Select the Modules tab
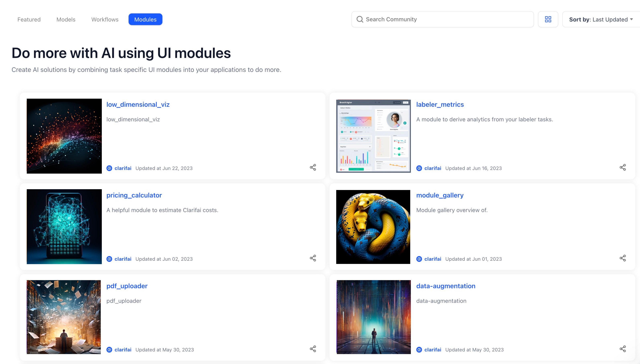The height and width of the screenshot is (364, 640). 145,19
